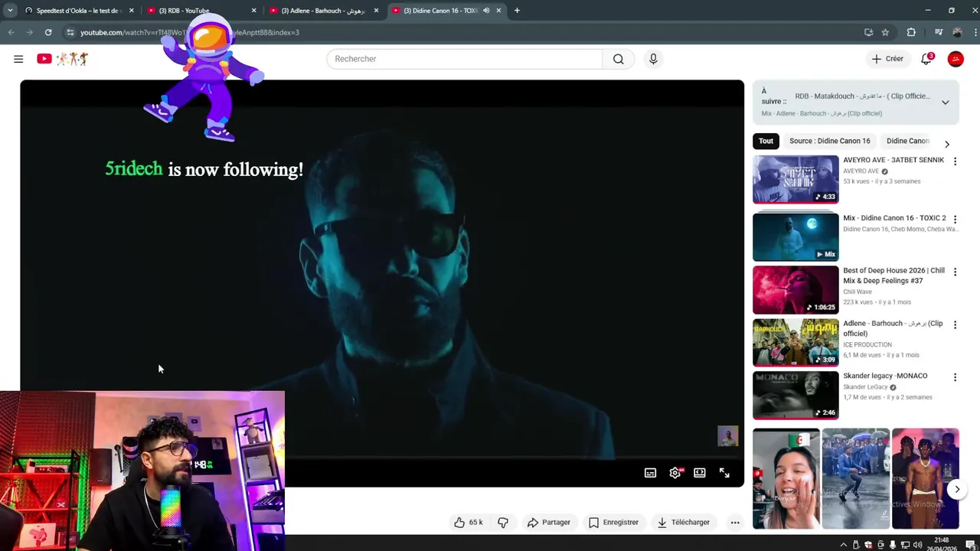Click the magnifier search button

[618, 59]
